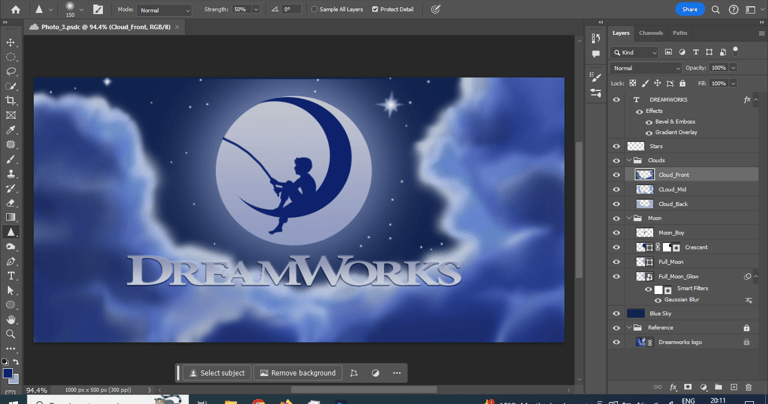This screenshot has height=404, width=768.
Task: Select the Eraser tool
Action: click(10, 203)
